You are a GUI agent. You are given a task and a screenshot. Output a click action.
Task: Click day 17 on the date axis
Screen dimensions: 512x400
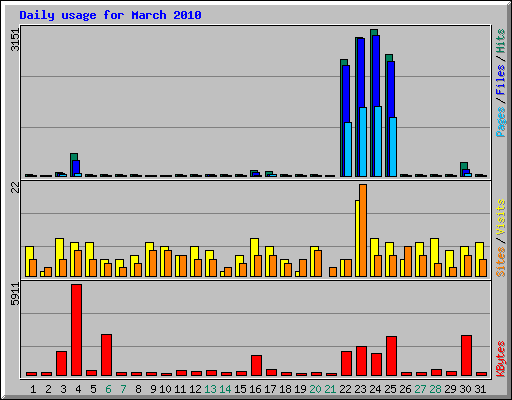(270, 389)
